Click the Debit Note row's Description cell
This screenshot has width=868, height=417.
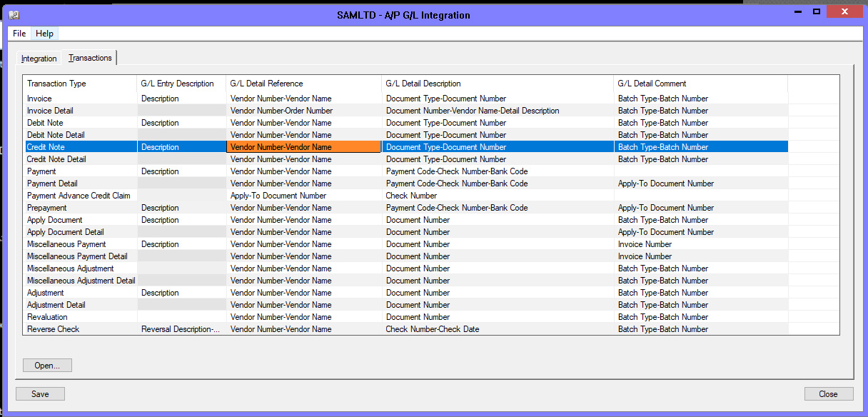(x=181, y=123)
